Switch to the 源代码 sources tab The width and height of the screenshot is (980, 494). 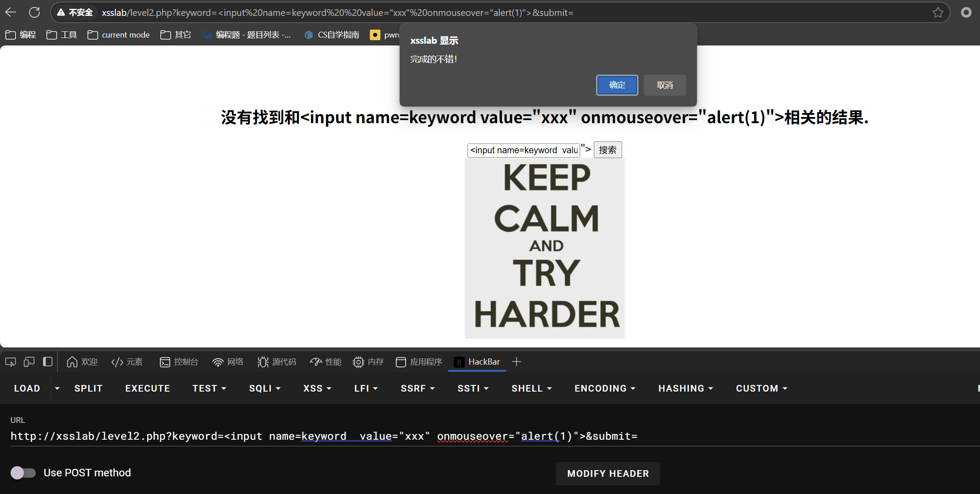tap(277, 362)
